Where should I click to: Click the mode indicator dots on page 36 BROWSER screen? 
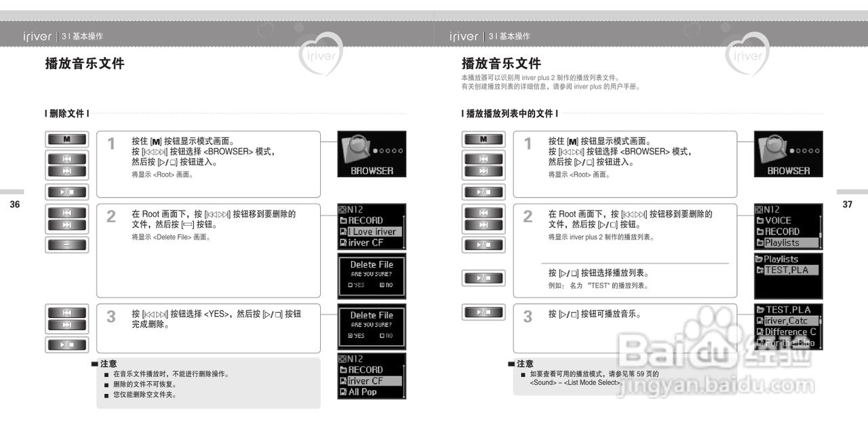coord(388,151)
